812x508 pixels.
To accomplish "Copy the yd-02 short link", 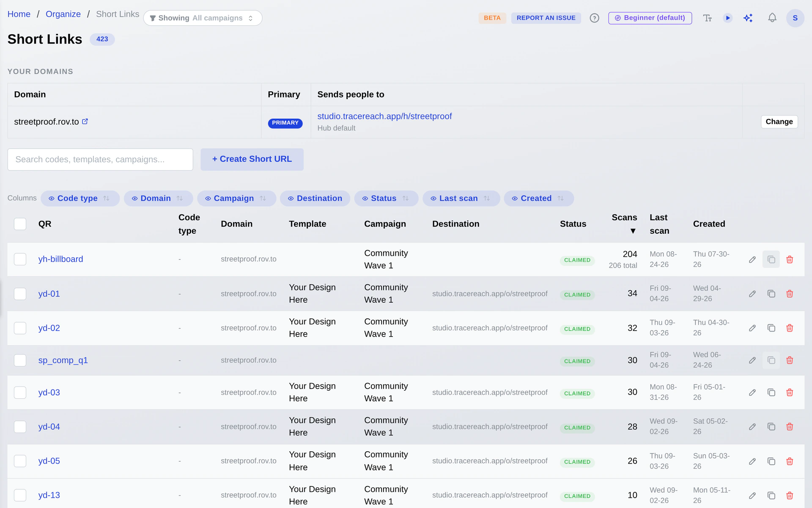I will [771, 328].
